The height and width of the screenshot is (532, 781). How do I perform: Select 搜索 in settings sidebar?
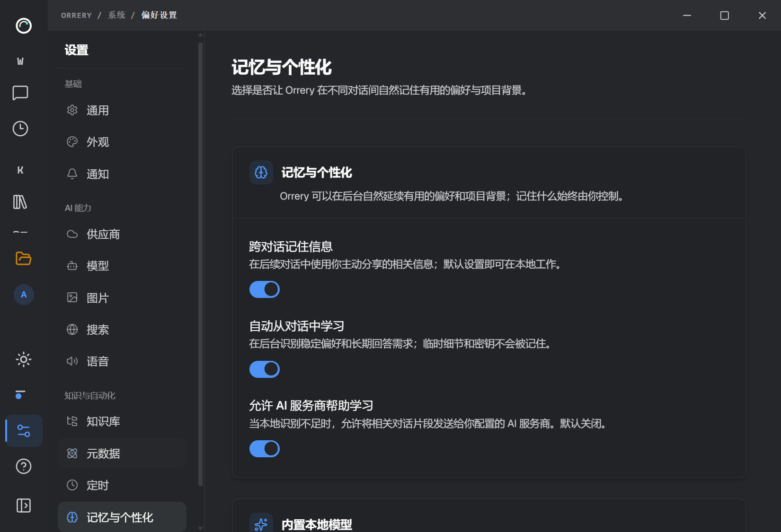click(x=122, y=330)
